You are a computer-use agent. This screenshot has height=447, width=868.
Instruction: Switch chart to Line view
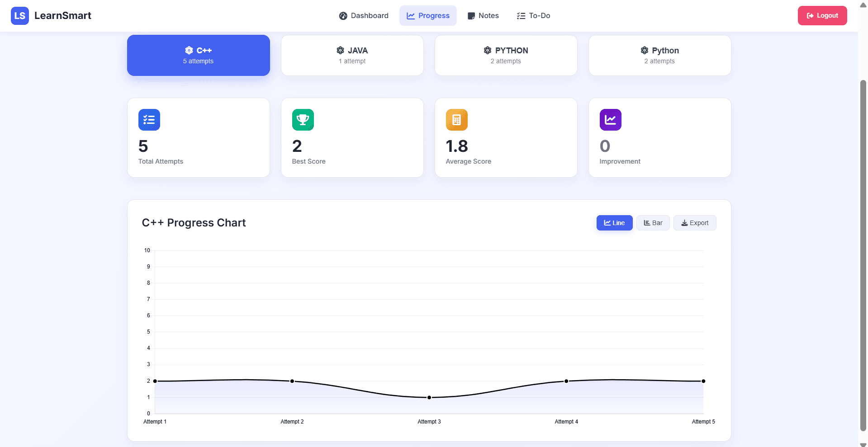[x=614, y=223]
